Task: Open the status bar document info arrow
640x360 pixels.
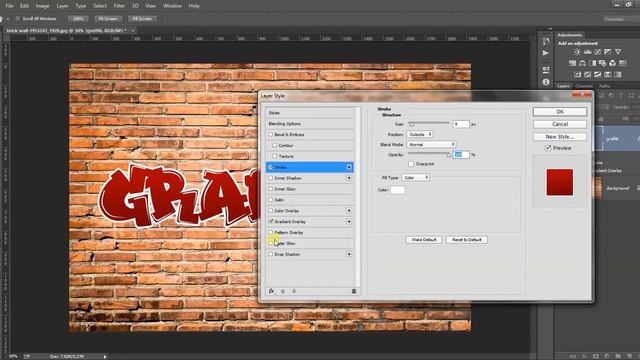Action: (x=105, y=356)
